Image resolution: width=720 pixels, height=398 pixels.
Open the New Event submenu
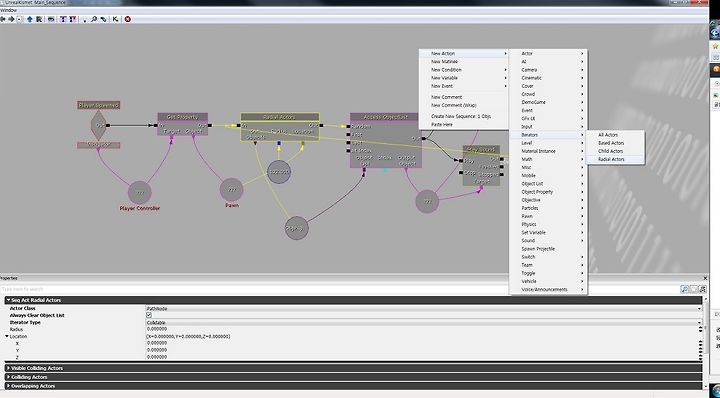[x=464, y=86]
